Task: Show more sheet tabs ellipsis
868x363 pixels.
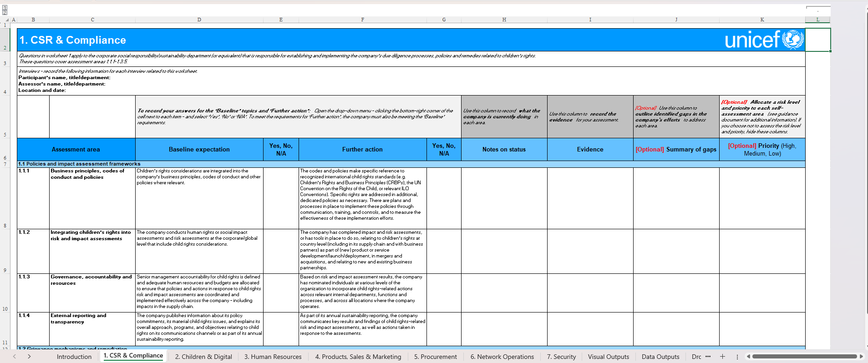Action: (x=708, y=357)
